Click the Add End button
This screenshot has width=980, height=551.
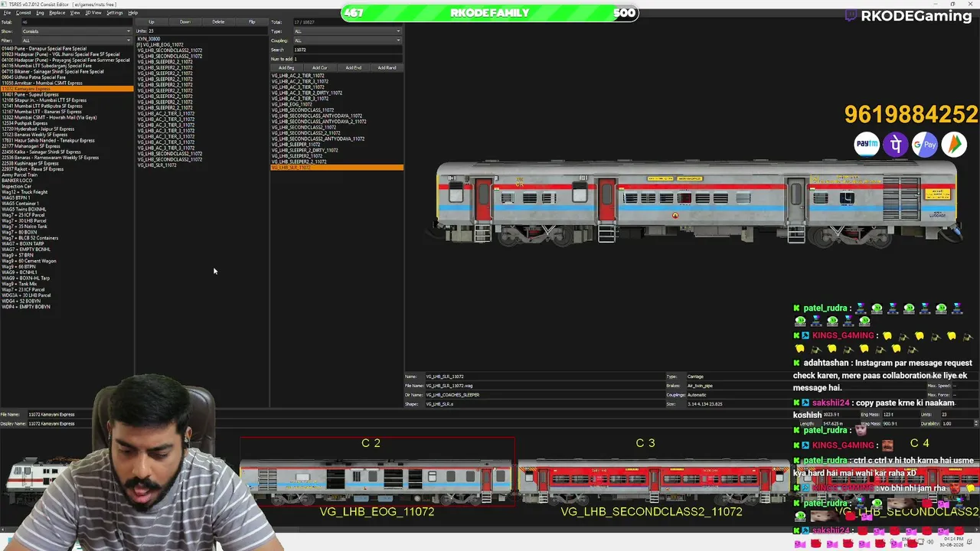354,67
